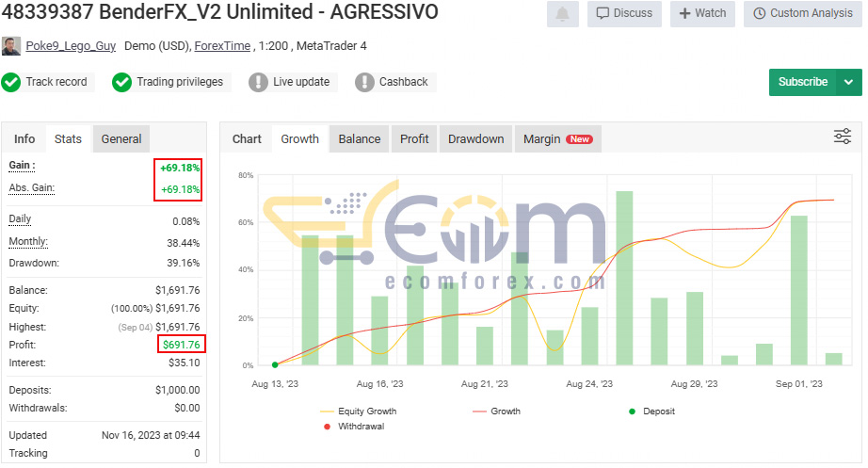868x468 pixels.
Task: Switch to the Margin chart tab
Action: point(558,139)
